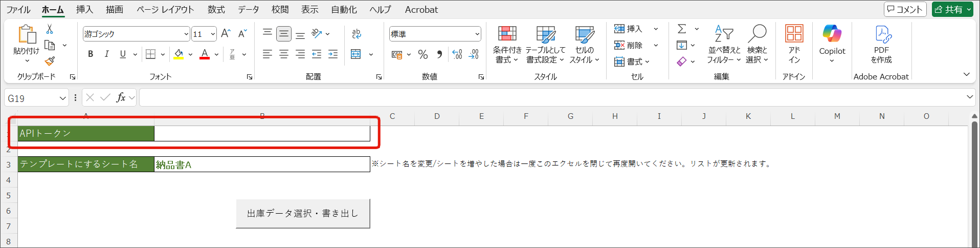Viewport: 980px width, 248px height.
Task: Decrease font size with small A
Action: point(242,34)
